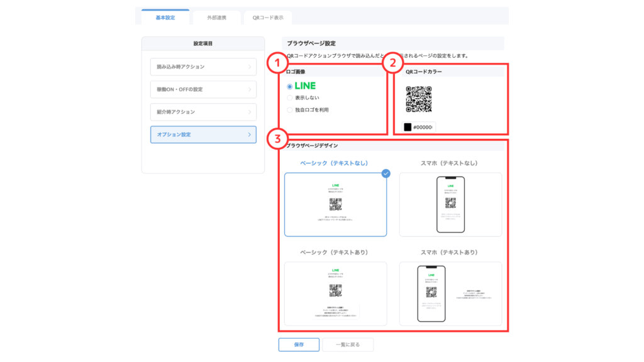Select the LINE logo radio button

(x=290, y=87)
